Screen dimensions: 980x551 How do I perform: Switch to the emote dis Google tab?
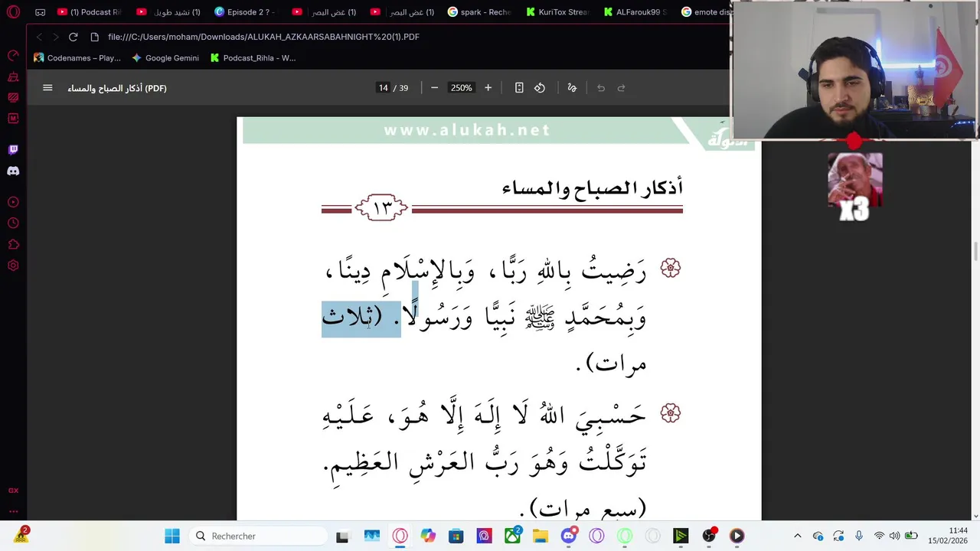704,12
